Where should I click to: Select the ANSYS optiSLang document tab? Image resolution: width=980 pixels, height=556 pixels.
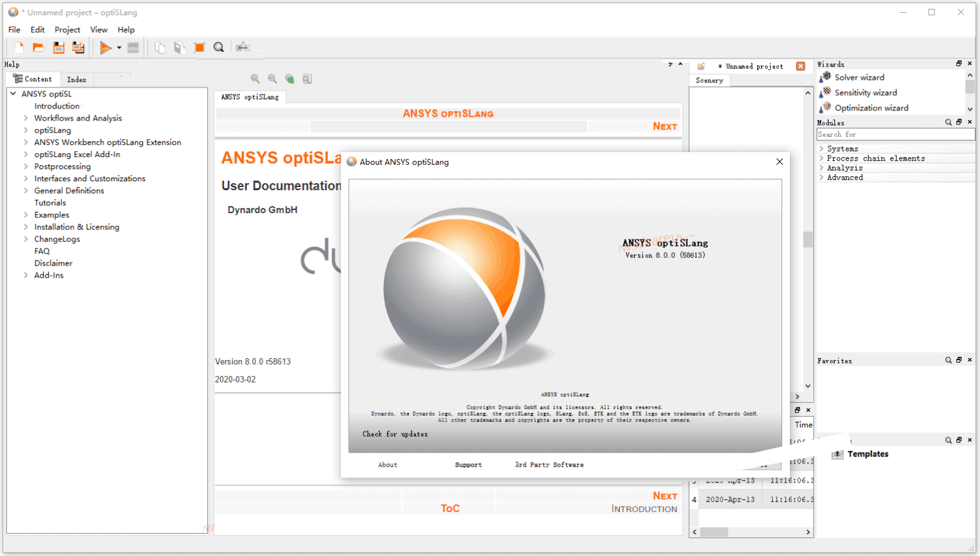[250, 97]
